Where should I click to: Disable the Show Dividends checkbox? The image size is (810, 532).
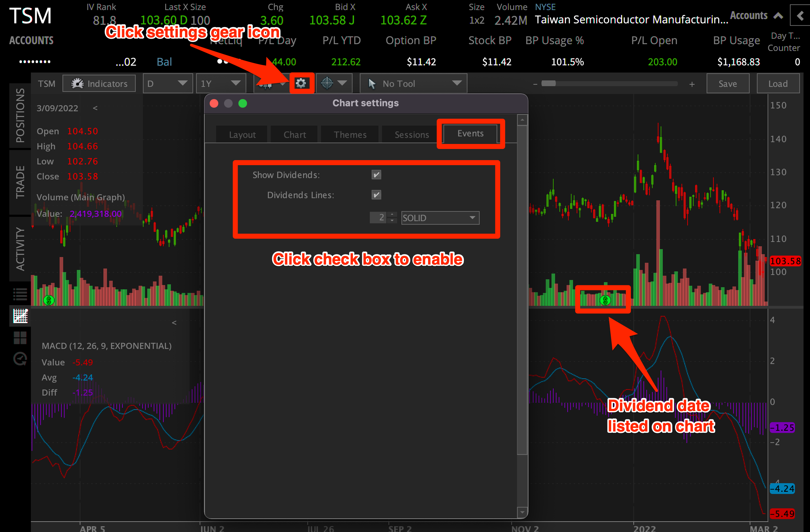point(376,175)
